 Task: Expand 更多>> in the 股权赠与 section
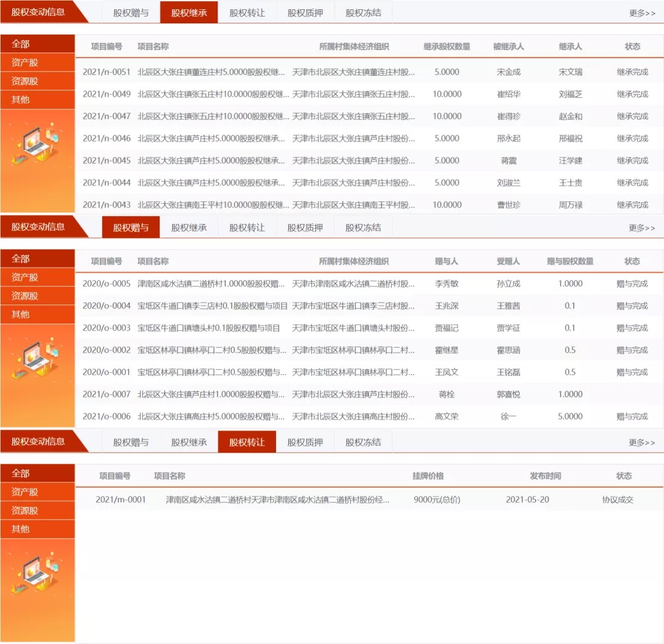(x=642, y=228)
